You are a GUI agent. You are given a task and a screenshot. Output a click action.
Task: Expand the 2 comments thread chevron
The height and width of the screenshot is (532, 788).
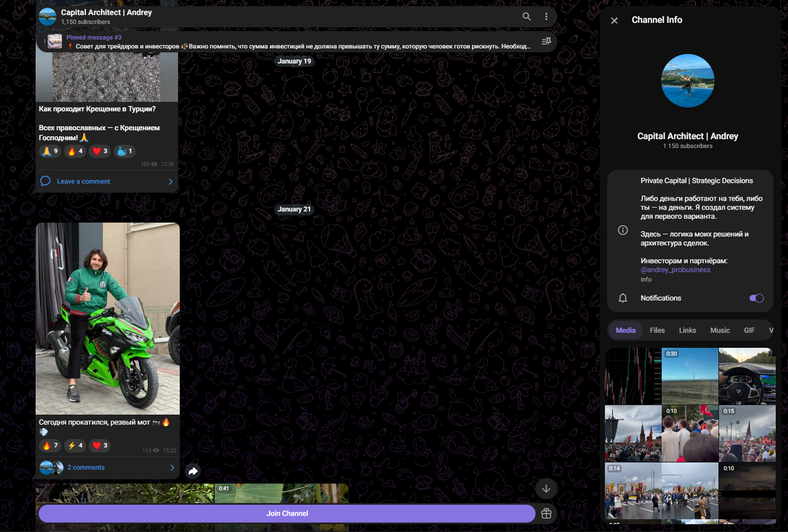point(172,468)
